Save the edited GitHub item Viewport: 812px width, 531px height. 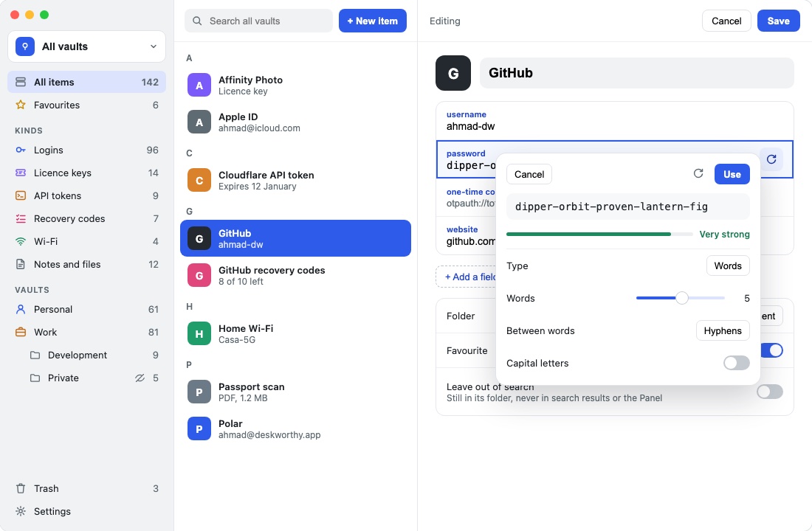(778, 21)
